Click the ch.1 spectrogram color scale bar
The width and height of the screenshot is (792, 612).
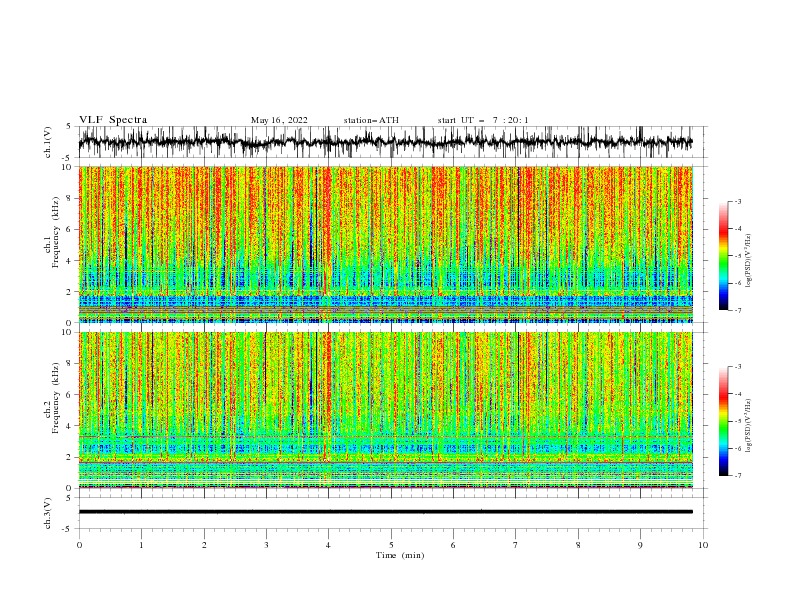pos(723,256)
